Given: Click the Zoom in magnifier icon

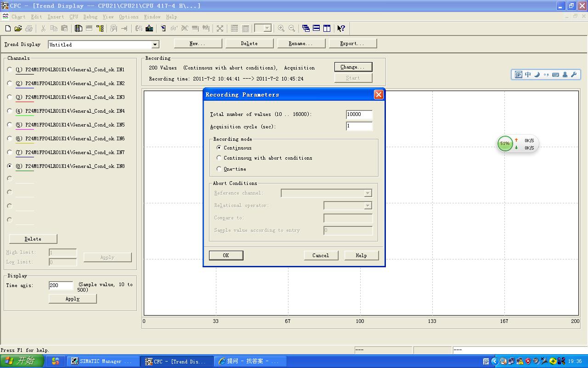Looking at the screenshot, I should pos(281,29).
